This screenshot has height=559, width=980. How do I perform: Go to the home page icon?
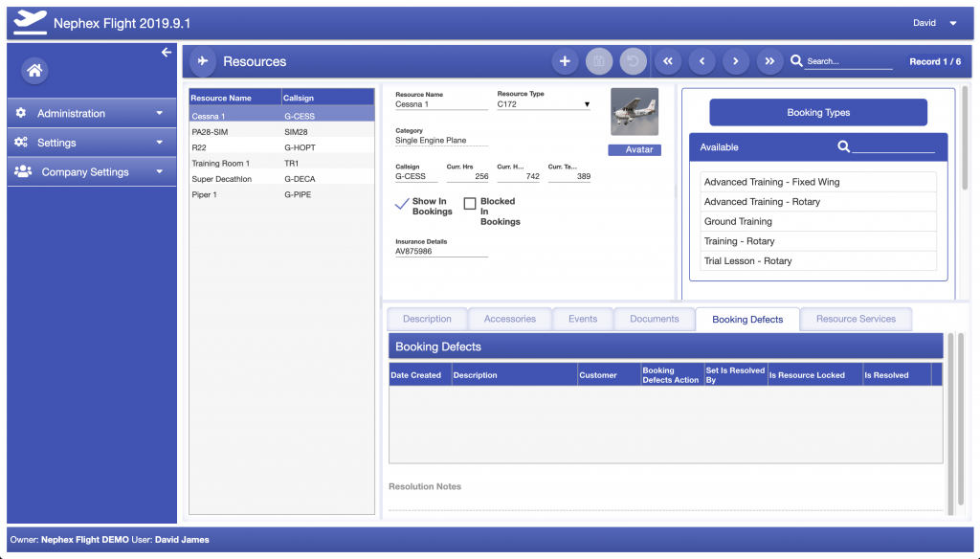pos(34,71)
